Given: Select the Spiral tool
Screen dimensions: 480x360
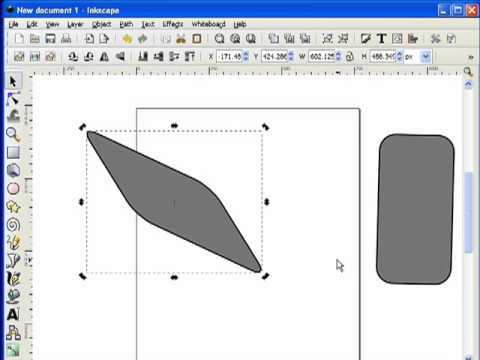Looking at the screenshot, I should point(13,225).
